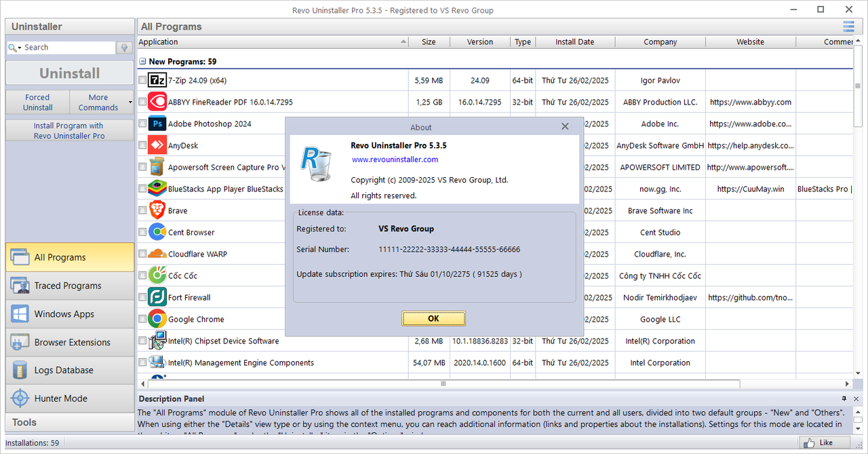Check the Google Chrome checkbox
This screenshot has width=868, height=454.
pos(142,319)
